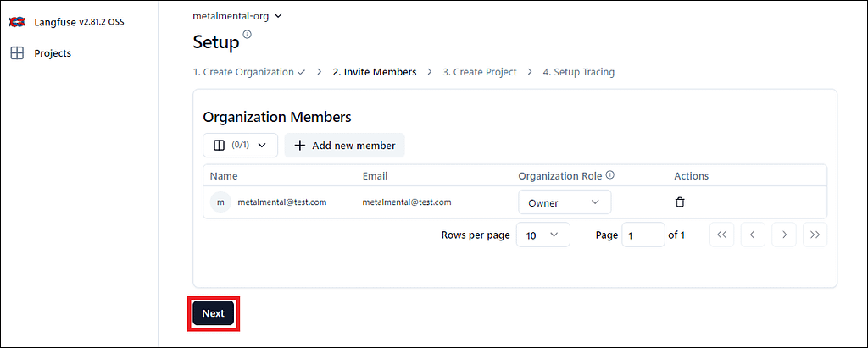This screenshot has height=348, width=868.
Task: Open the Owner role dropdown
Action: click(564, 202)
